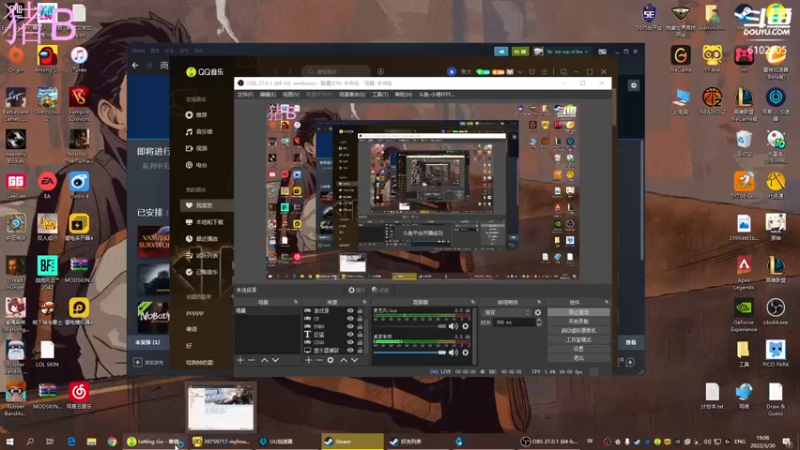The height and width of the screenshot is (450, 800).
Task: Open Apex Legends desktop icon
Action: coord(744,272)
